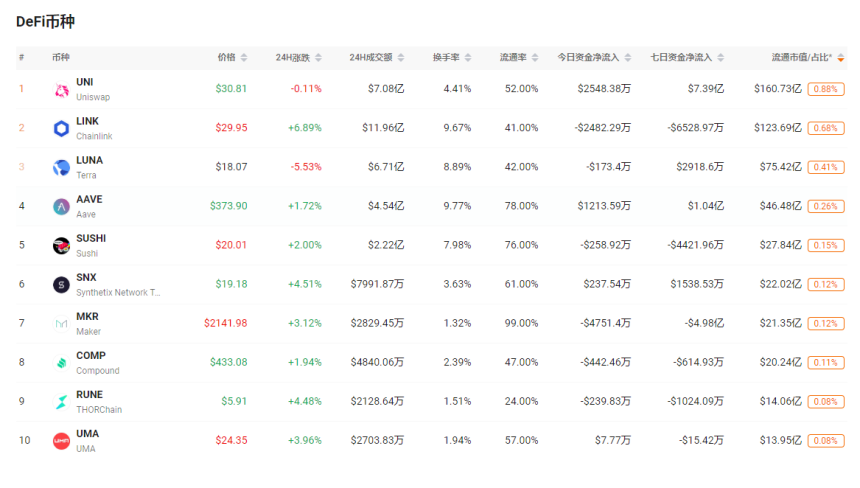Sort by 换手率 column header
Screen dimensions: 860x488
click(x=452, y=58)
